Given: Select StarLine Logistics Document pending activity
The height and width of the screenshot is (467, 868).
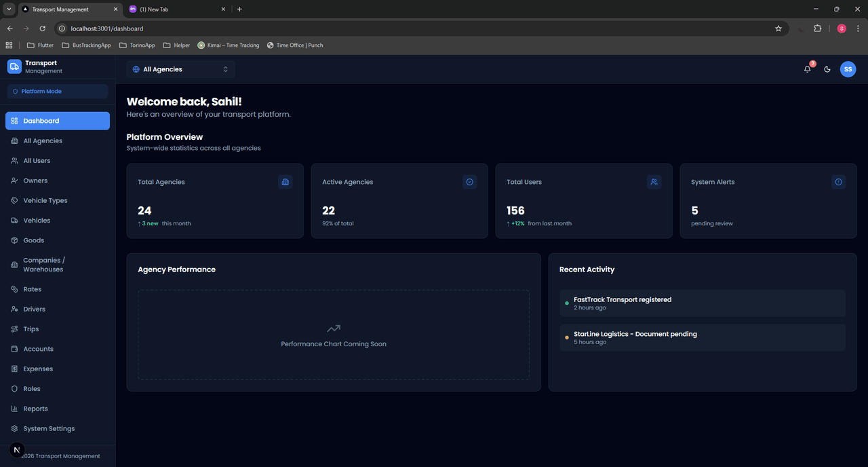Looking at the screenshot, I should click(703, 337).
